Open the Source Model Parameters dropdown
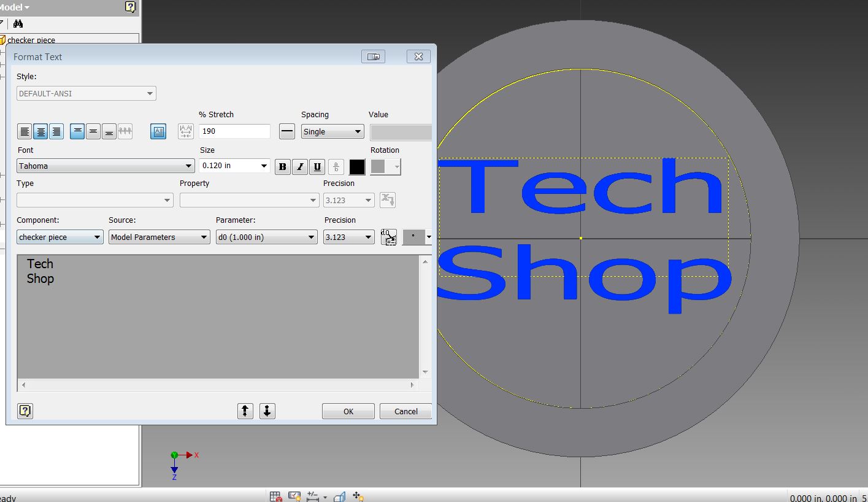The width and height of the screenshot is (868, 502). coord(159,237)
